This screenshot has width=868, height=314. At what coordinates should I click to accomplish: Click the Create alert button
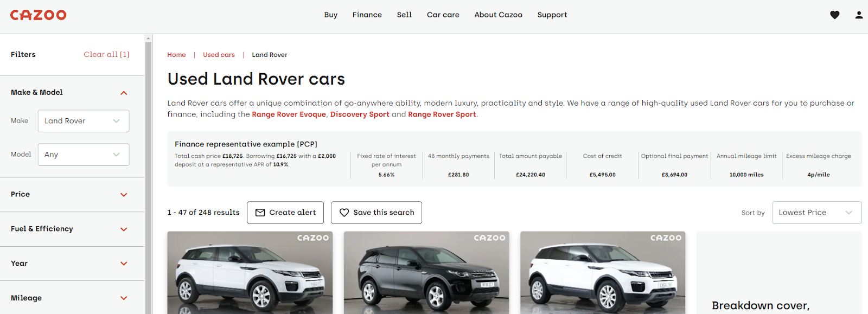[285, 213]
